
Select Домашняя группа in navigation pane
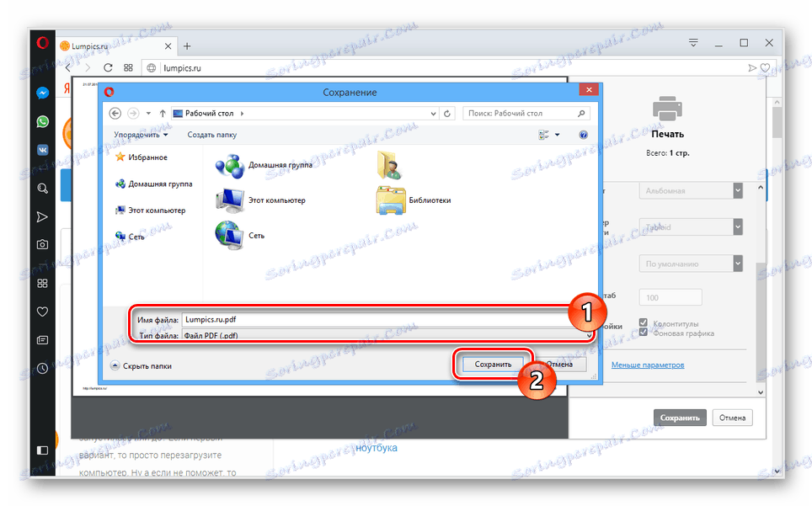pos(154,184)
